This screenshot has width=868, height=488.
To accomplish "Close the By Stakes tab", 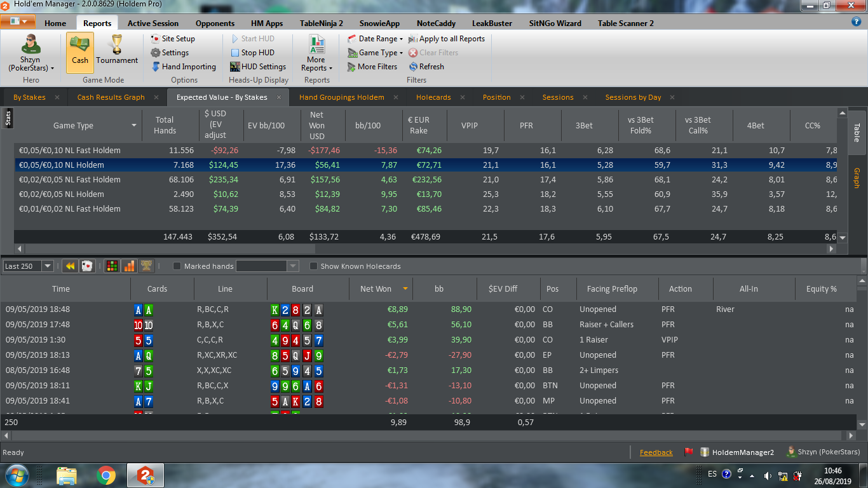I will point(57,97).
